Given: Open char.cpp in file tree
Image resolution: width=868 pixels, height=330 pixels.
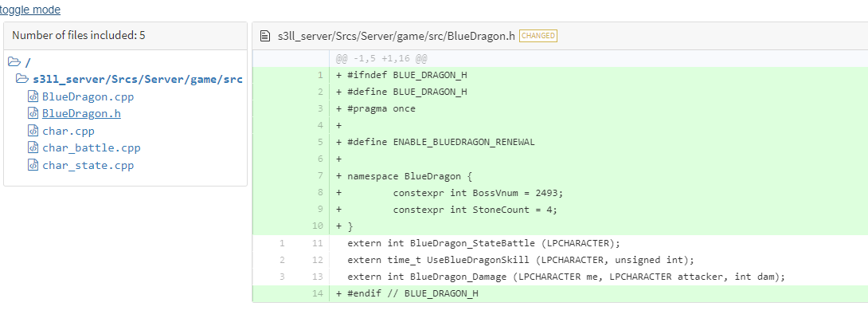Looking at the screenshot, I should click(68, 131).
